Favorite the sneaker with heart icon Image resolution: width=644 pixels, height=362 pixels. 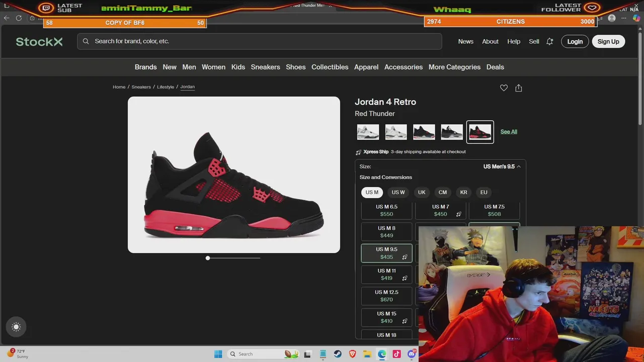point(504,88)
